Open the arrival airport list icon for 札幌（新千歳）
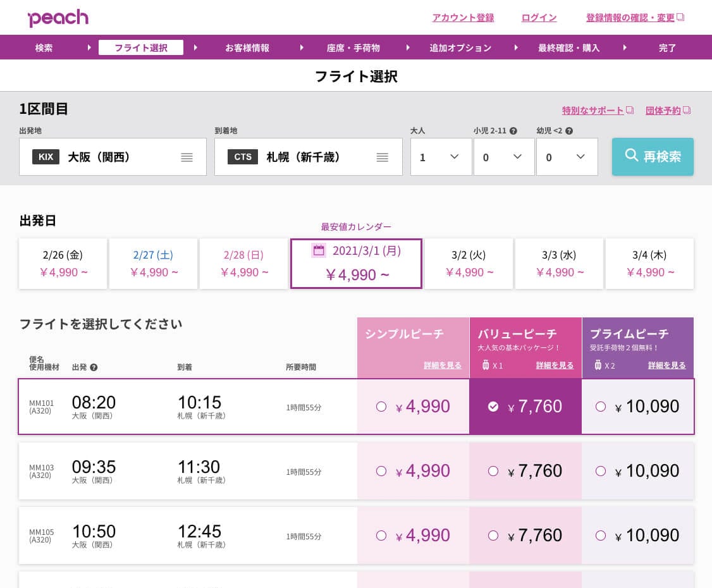Viewport: 712px width, 588px height. tap(383, 157)
